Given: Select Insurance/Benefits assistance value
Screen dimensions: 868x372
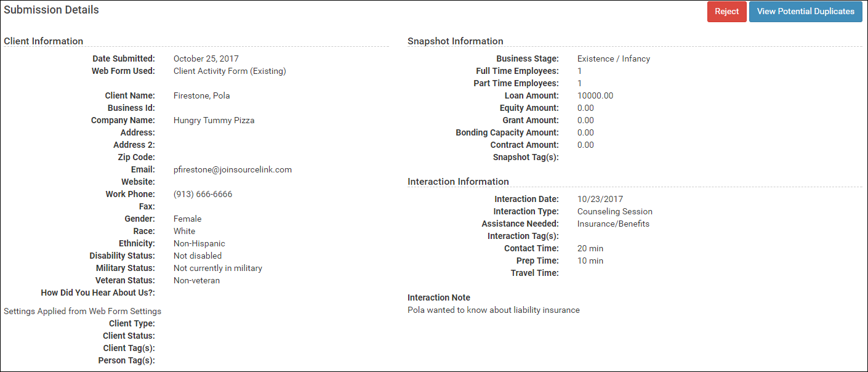Looking at the screenshot, I should (x=613, y=224).
